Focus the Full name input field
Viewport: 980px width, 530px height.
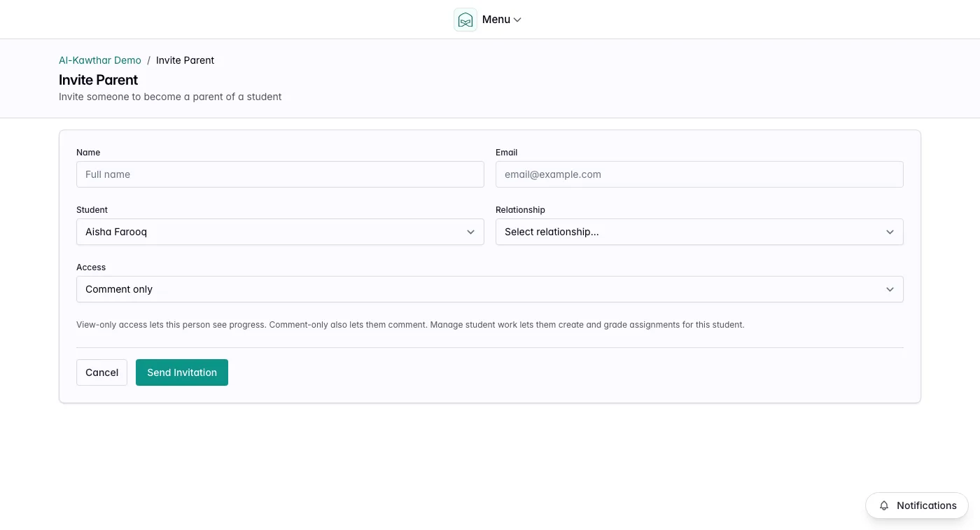(x=280, y=174)
